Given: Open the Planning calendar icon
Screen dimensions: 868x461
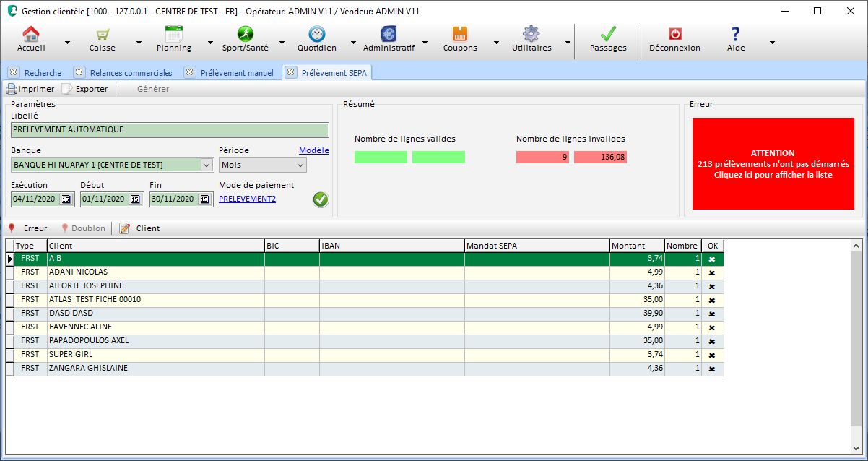Looking at the screenshot, I should point(173,34).
